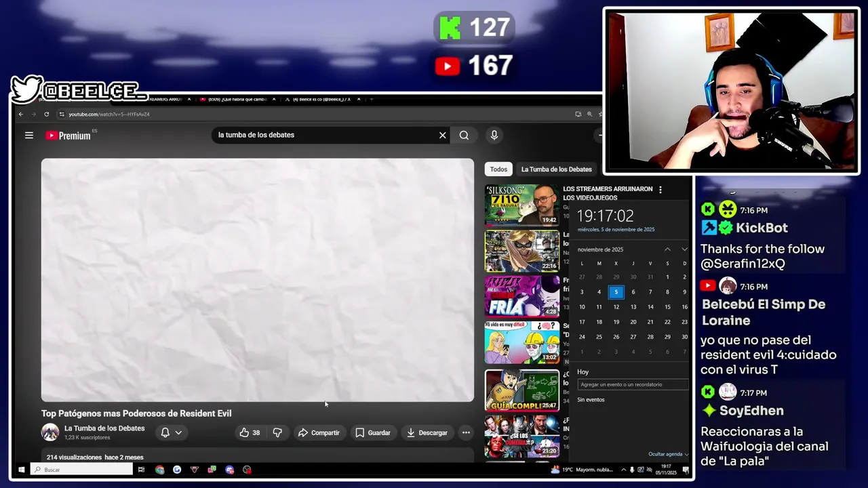Start voice search with the microphone
The image size is (868, 488).
click(494, 136)
